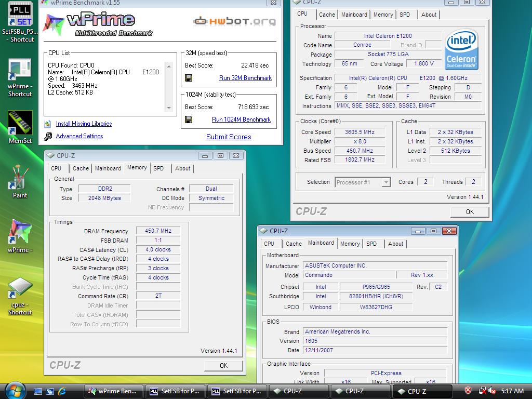This screenshot has height=399, width=532.
Task: Click the Install Missing Libraries icon
Action: click(48, 124)
